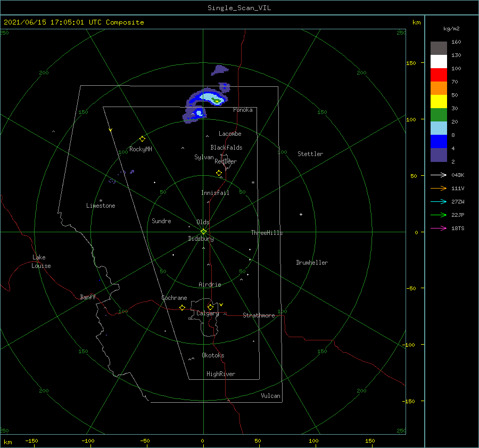
Task: Select the green 30 legend swatch
Action: tap(439, 115)
